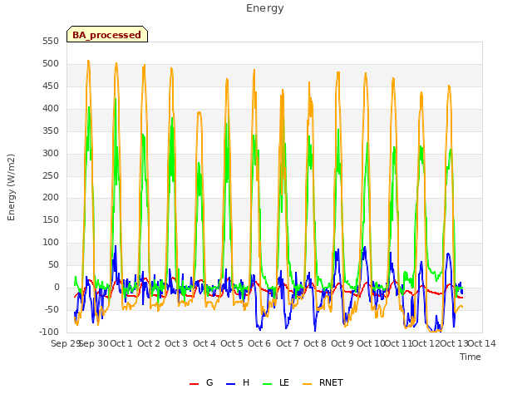
Task: Click the Oct 14 date tick label
Action: tap(482, 343)
